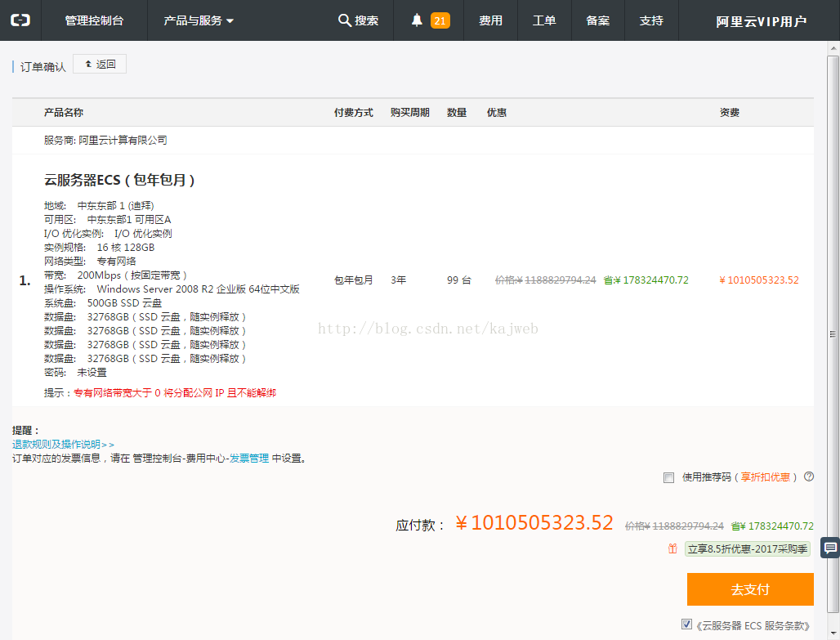Image resolution: width=840 pixels, height=640 pixels.
Task: Click the Alibaba Cloud logo icon
Action: point(20,20)
